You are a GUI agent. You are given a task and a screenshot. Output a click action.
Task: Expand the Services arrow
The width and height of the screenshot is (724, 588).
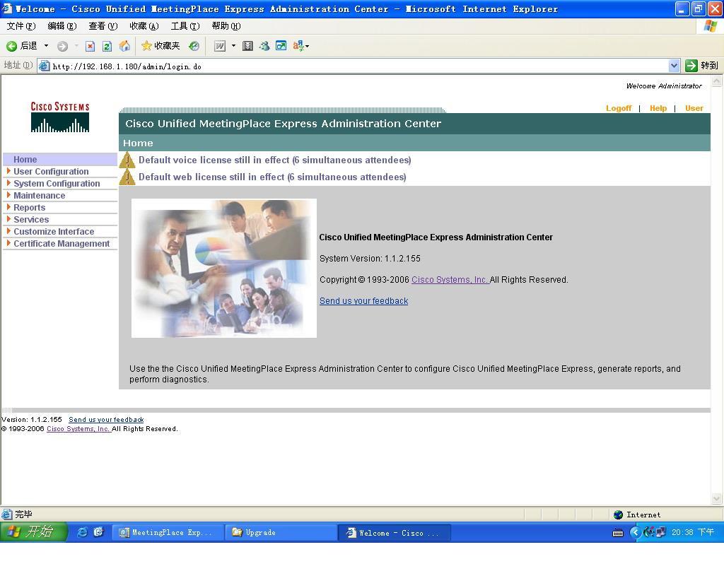[8, 219]
